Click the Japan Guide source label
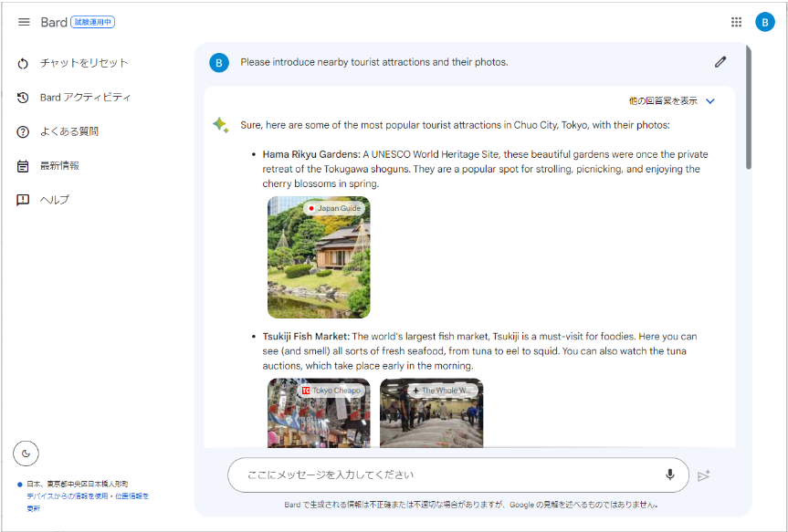788x532 pixels. coord(334,208)
